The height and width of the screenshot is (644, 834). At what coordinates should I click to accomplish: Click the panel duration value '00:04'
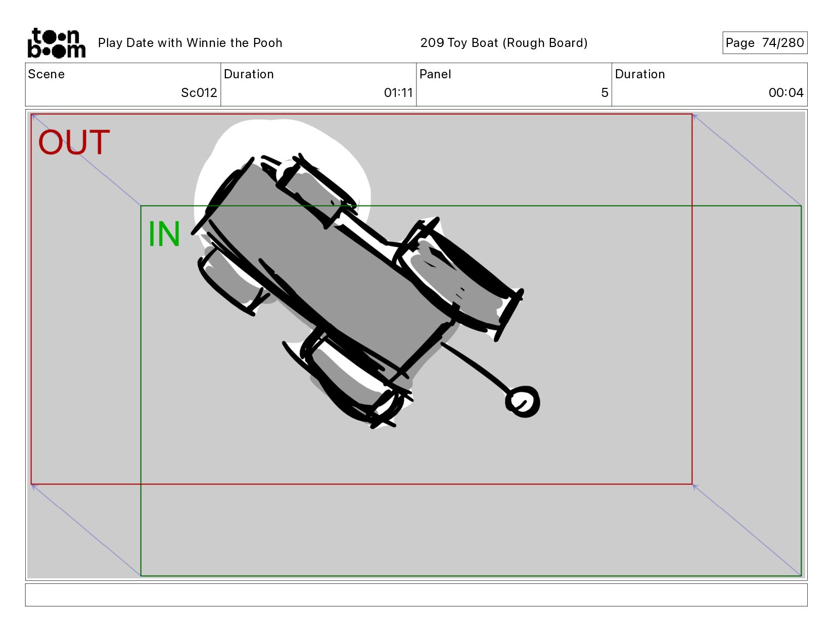786,93
